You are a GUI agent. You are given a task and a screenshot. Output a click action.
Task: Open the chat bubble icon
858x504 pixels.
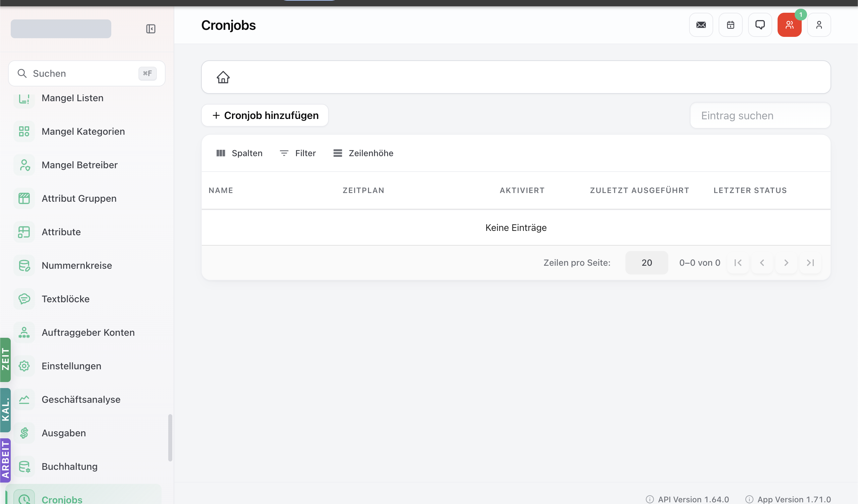point(760,25)
